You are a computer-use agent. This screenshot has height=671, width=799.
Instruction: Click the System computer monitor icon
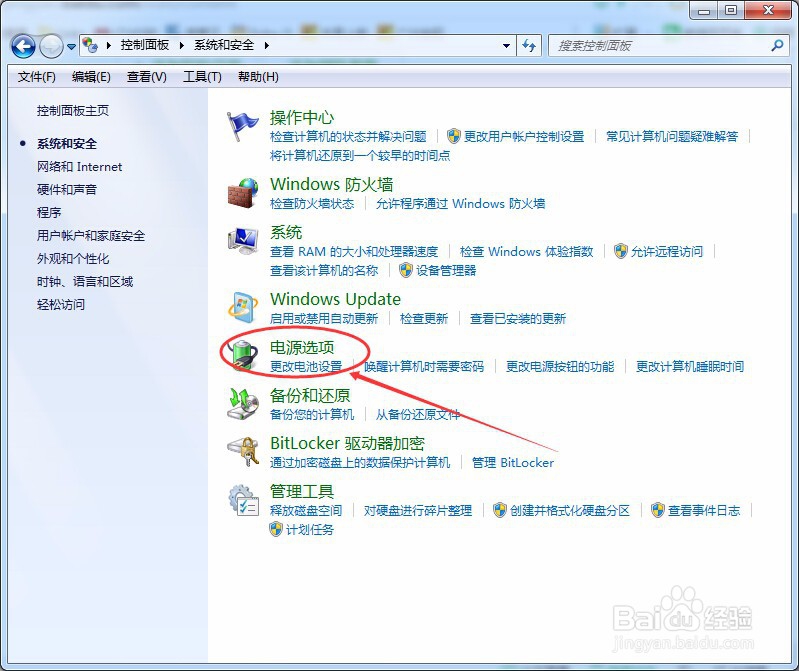click(243, 241)
